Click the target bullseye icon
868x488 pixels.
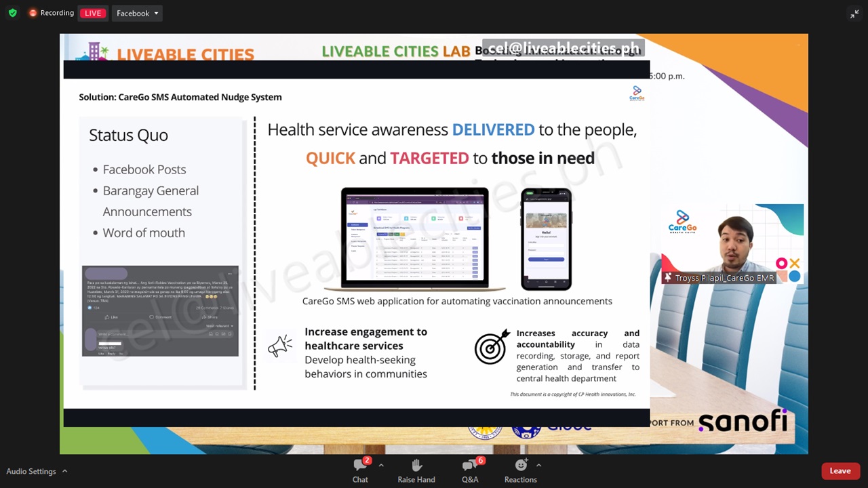(x=492, y=346)
